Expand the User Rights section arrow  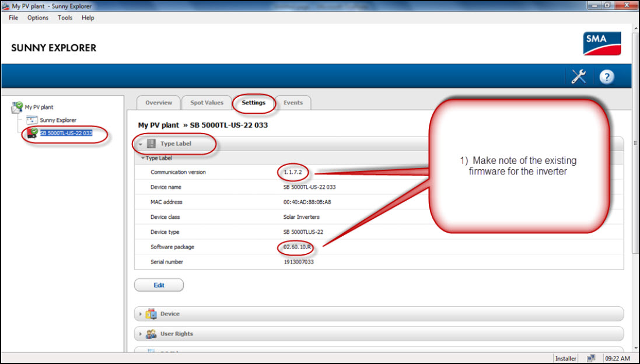point(141,334)
